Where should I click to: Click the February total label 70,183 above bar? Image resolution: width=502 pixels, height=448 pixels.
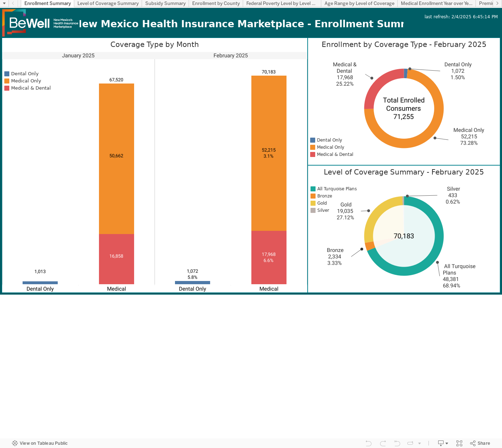coord(269,72)
